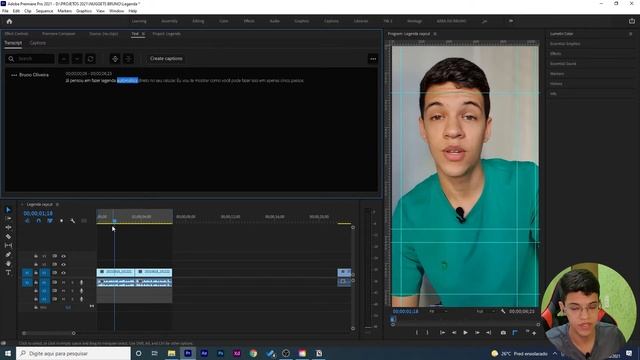This screenshot has width=640, height=360.
Task: Select the Pen tool
Action: (x=8, y=254)
